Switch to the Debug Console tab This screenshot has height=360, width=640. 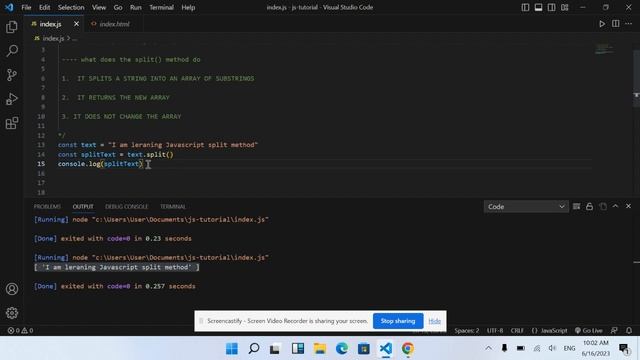127,207
